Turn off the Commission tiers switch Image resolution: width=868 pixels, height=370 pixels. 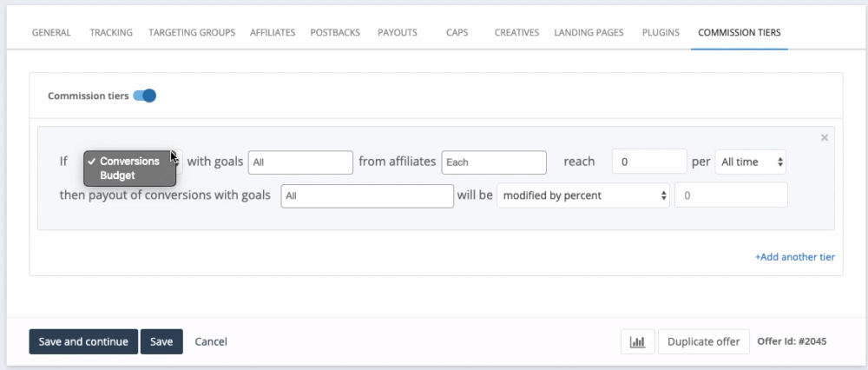click(x=145, y=96)
